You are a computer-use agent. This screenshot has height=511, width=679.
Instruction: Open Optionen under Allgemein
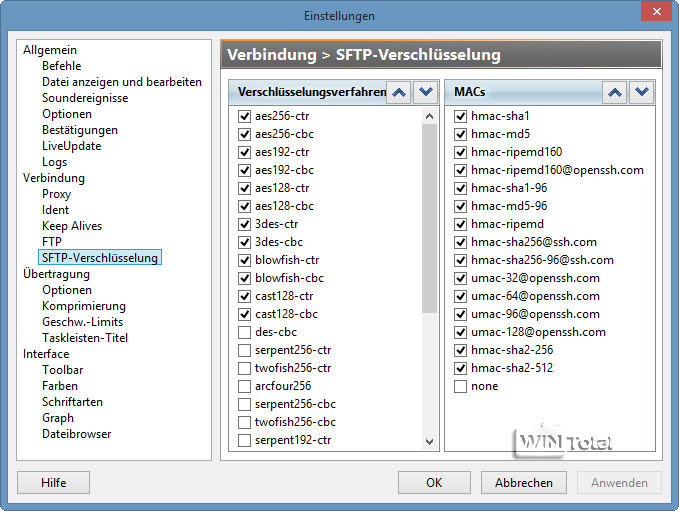pyautogui.click(x=67, y=114)
